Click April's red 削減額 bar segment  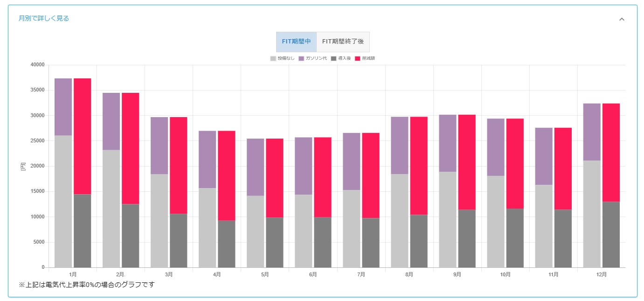[x=226, y=175]
